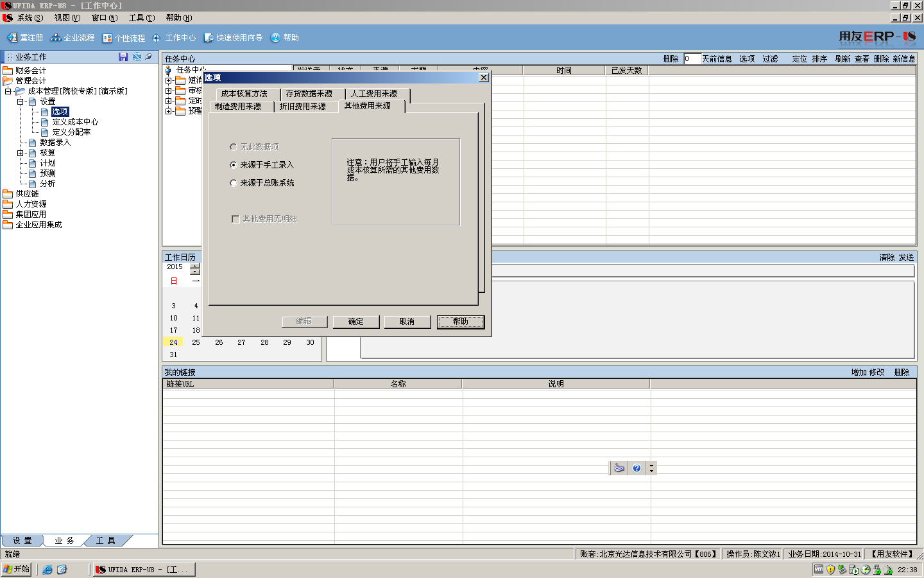Open 企业流程 enterprise workflow icon
The width and height of the screenshot is (924, 578).
coord(56,38)
